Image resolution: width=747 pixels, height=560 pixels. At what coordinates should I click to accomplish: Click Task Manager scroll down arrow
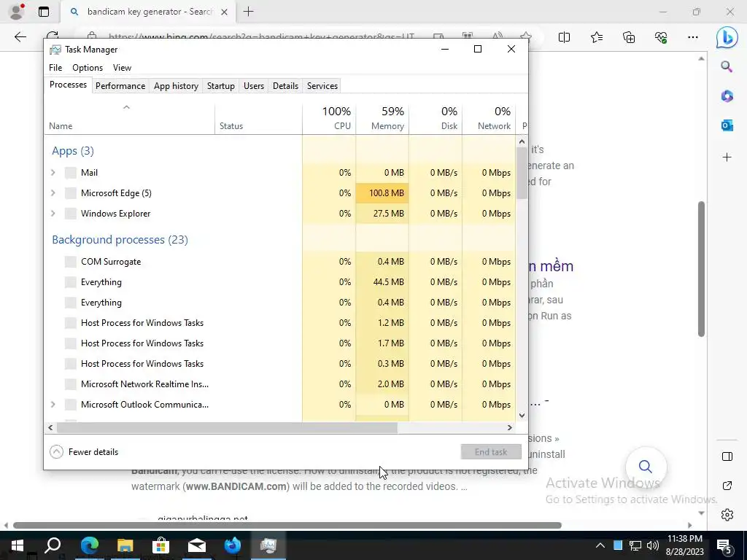click(522, 415)
